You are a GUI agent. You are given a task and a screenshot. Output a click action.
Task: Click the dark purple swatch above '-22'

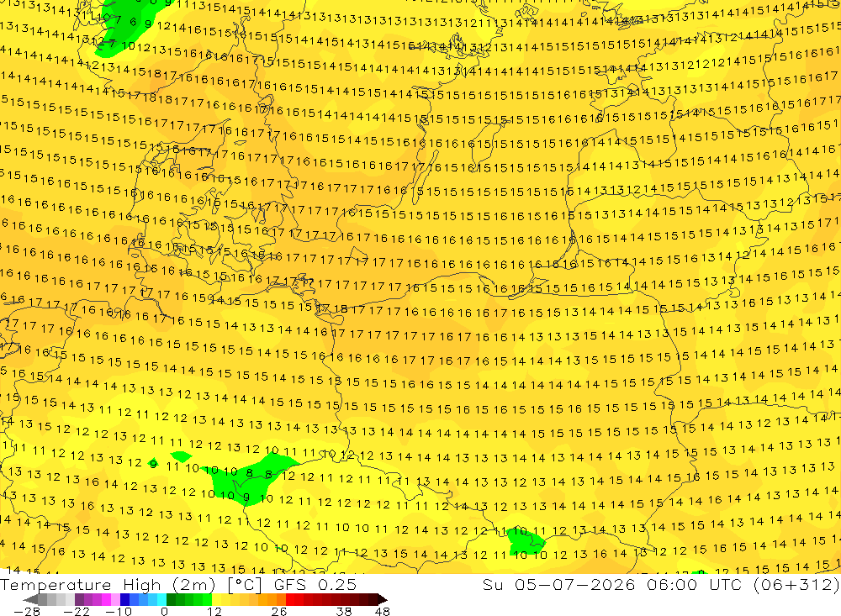(x=79, y=599)
